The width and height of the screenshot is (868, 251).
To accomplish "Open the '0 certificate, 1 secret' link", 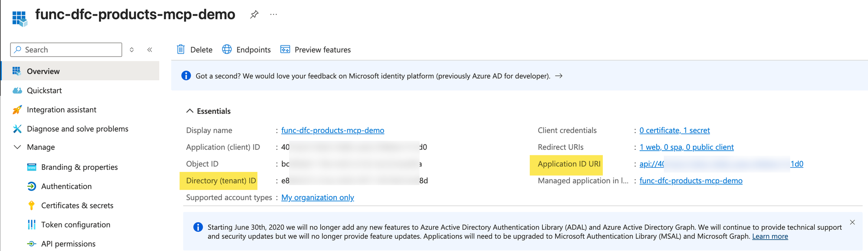I will coord(674,130).
